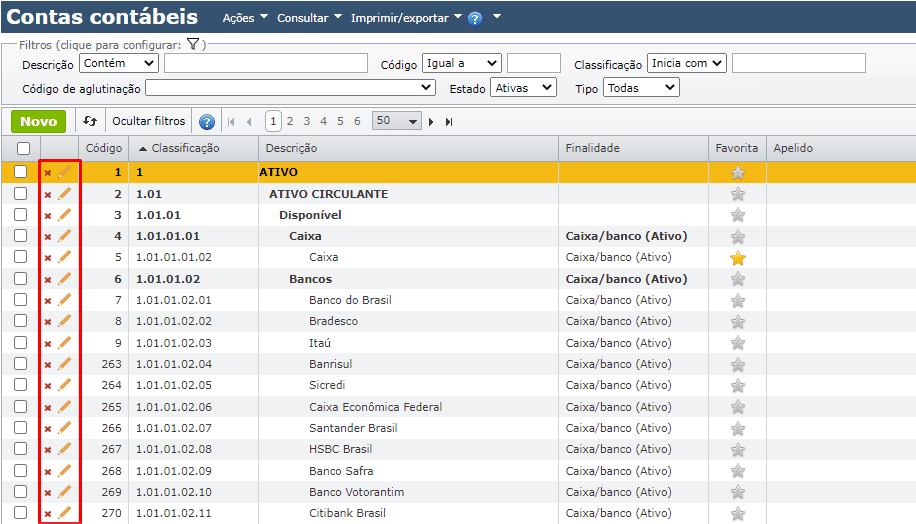The height and width of the screenshot is (524, 916).
Task: Mark Itaú account as favorite star
Action: point(738,343)
